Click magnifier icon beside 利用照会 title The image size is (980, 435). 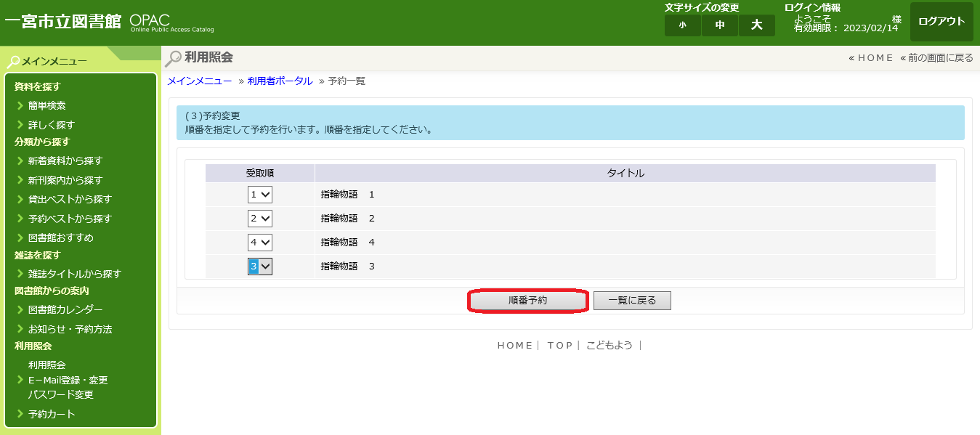(x=174, y=59)
